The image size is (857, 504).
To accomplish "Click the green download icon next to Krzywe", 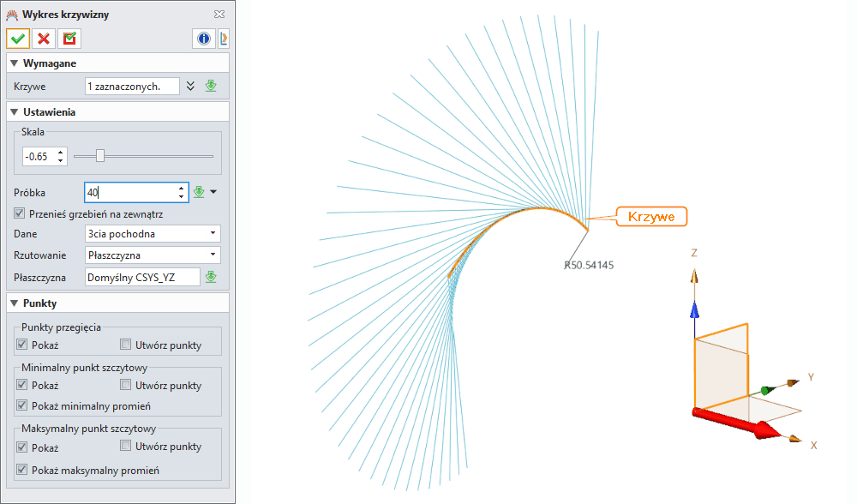I will click(211, 86).
